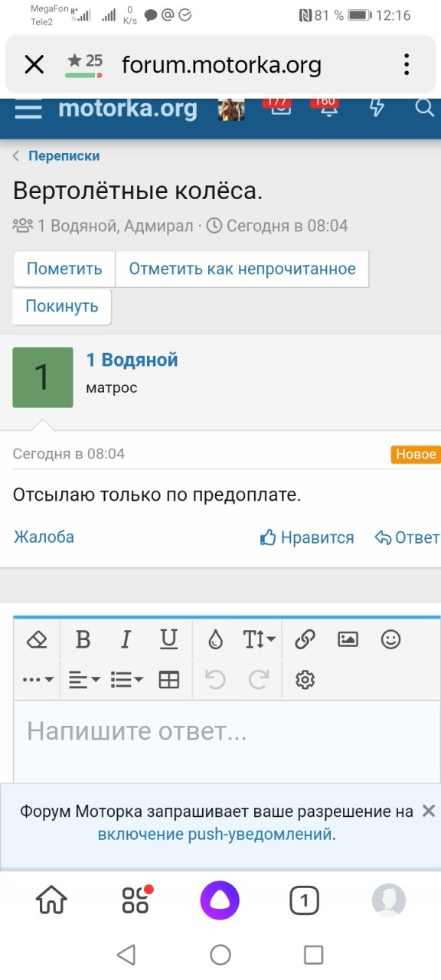Open the What's new lightning icon
The image size is (441, 980).
[x=376, y=108]
